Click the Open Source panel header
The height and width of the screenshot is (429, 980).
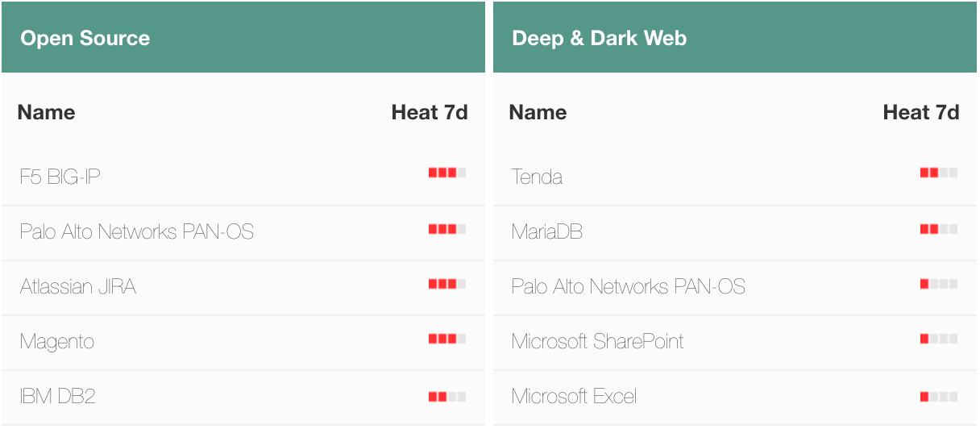point(243,37)
